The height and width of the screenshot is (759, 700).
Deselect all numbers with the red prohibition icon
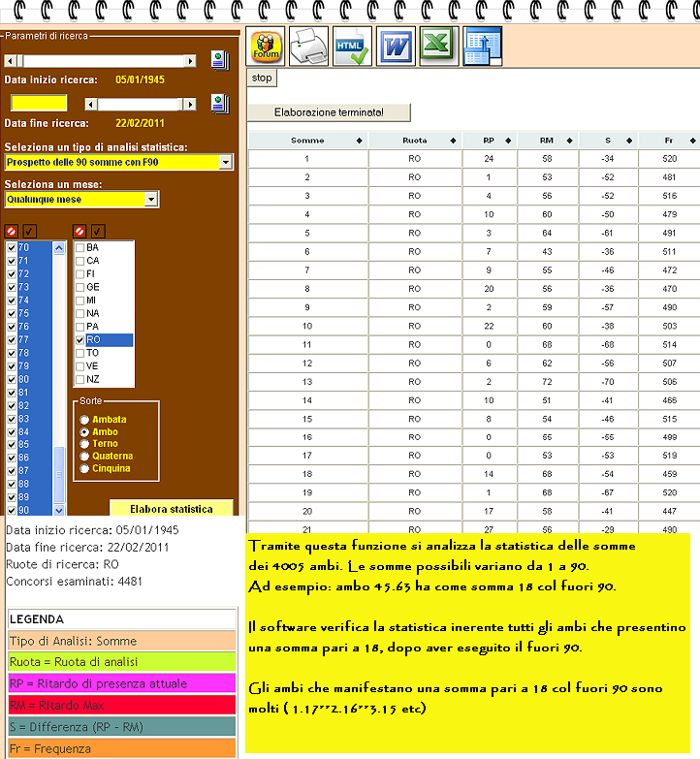pos(12,232)
